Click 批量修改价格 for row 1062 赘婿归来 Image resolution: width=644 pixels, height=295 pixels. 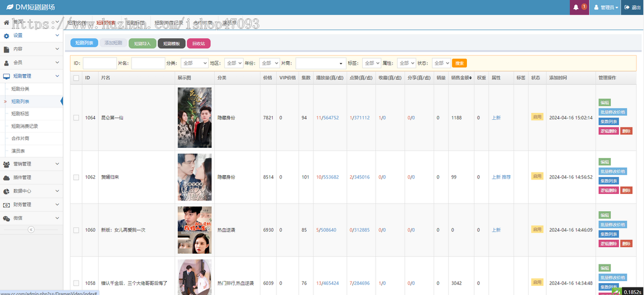[x=613, y=171]
